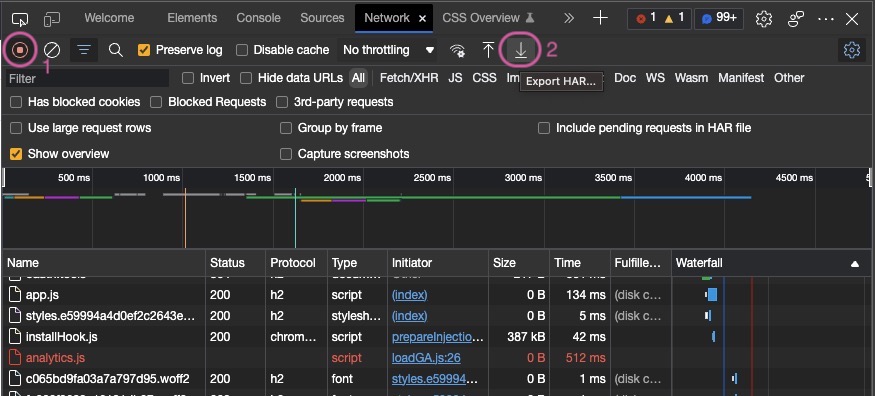Click Export HAR download arrow
Screen dimensions: 875x396
coord(521,50)
